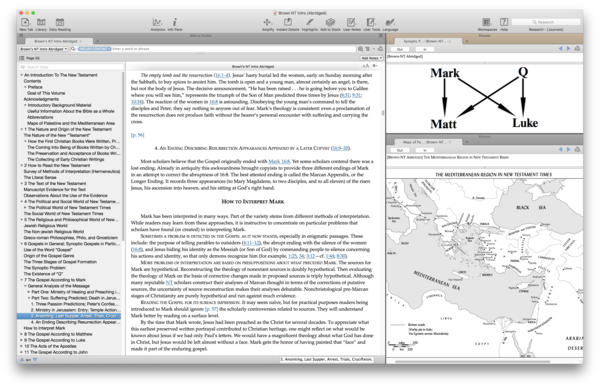Screen dimensions: 600x388
Task: Open User Notes icon
Action: click(351, 23)
